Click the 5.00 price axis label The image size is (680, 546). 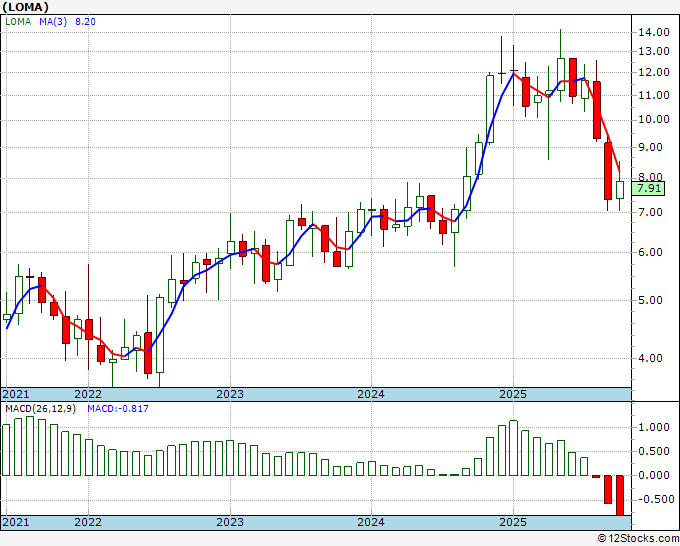tap(651, 300)
